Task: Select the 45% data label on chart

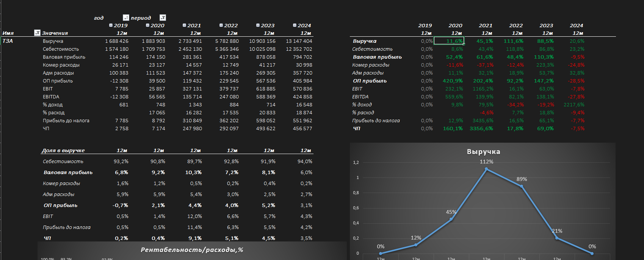Action: [x=451, y=212]
